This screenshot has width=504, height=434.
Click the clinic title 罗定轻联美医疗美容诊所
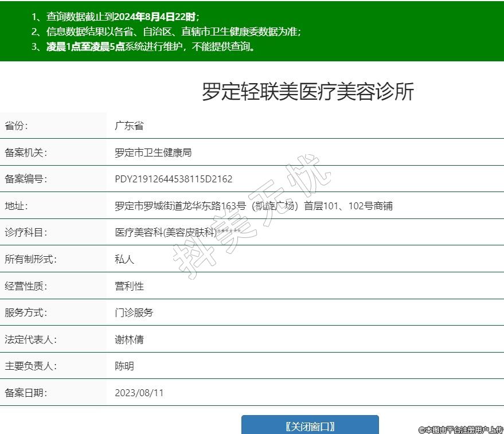pos(307,92)
